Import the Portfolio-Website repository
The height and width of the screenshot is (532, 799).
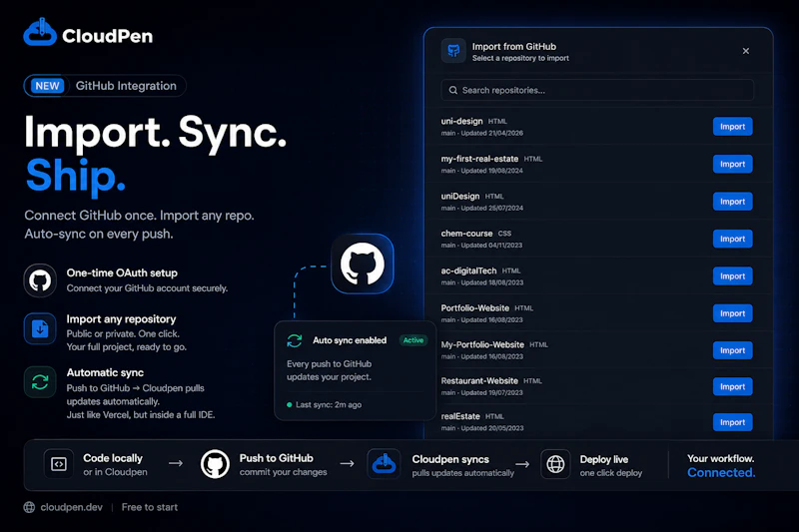732,313
